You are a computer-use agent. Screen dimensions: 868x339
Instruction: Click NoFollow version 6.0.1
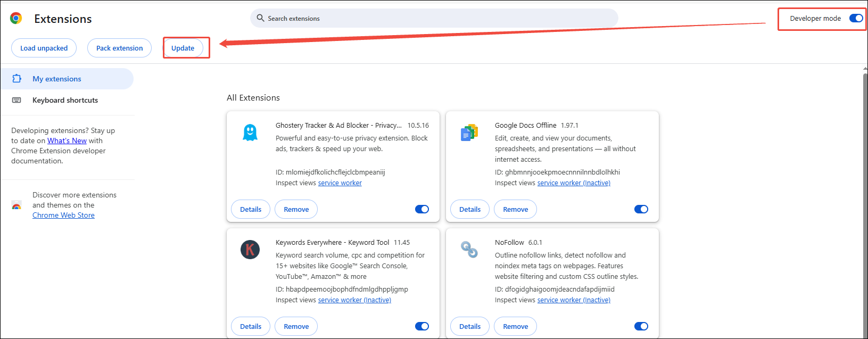click(x=535, y=242)
